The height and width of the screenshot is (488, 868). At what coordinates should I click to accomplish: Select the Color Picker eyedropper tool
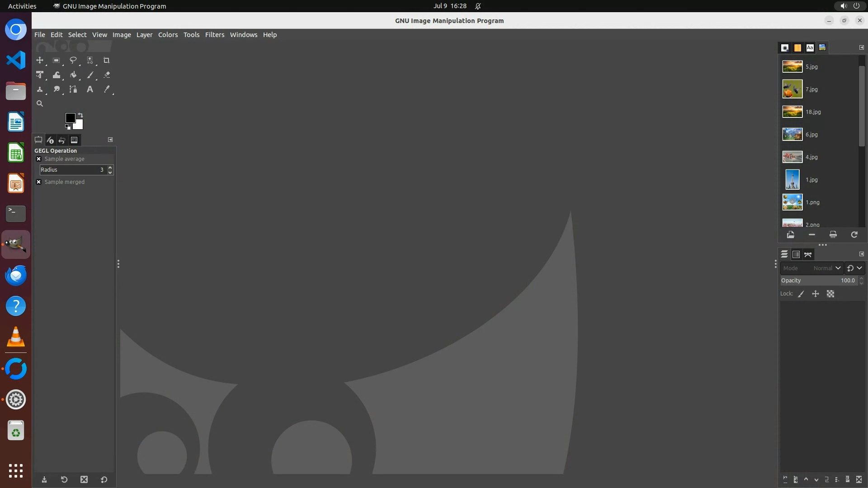click(x=107, y=89)
